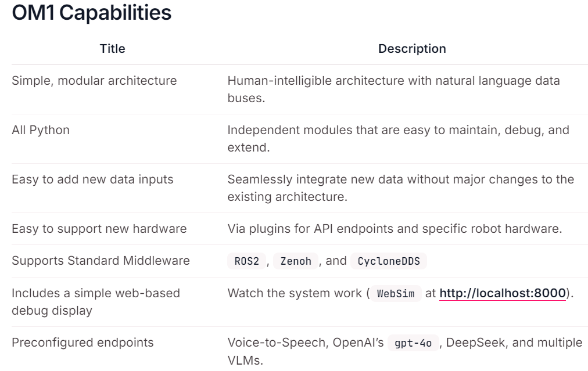This screenshot has height=371, width=588.
Task: Click the Description column header
Action: click(x=412, y=49)
